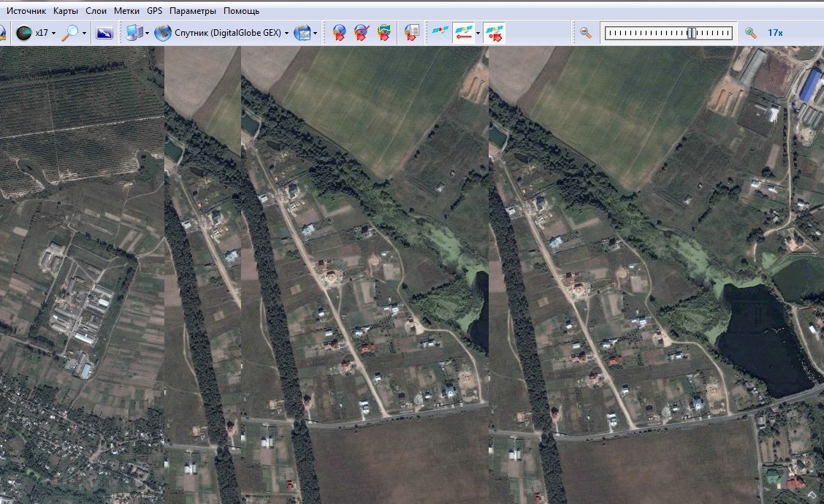Open the placemark manager list icon

pyautogui.click(x=412, y=33)
